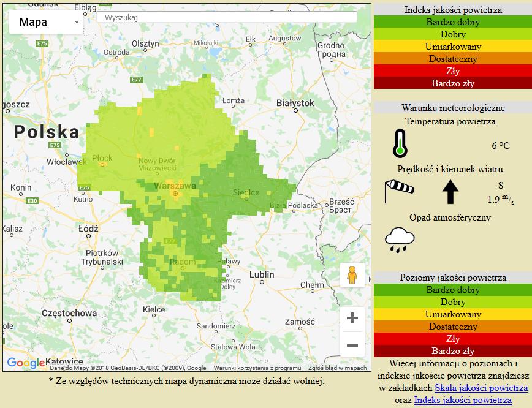The height and width of the screenshot is (408, 532).
Task: Select Bardzo zły in Poziomy jakości legend
Action: click(453, 350)
